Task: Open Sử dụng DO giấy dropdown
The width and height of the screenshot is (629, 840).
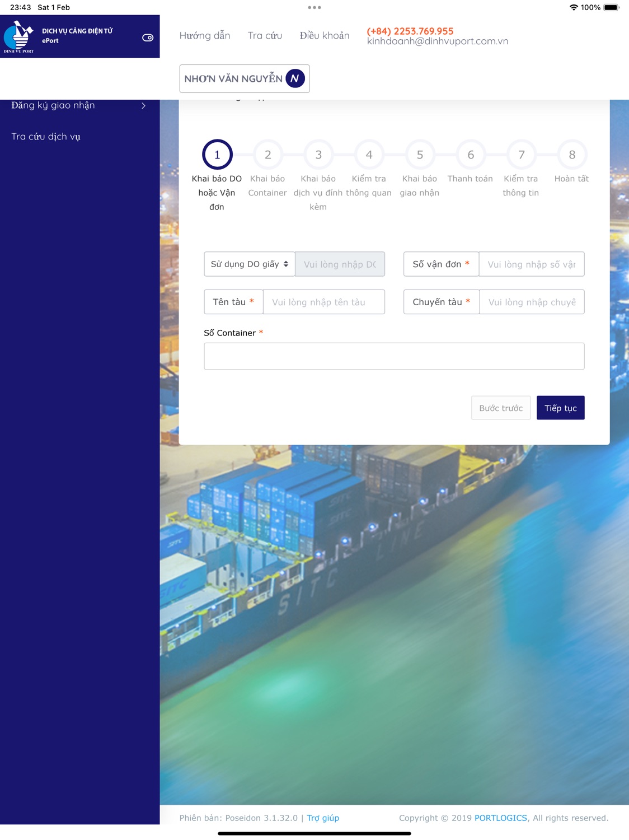Action: [x=250, y=264]
